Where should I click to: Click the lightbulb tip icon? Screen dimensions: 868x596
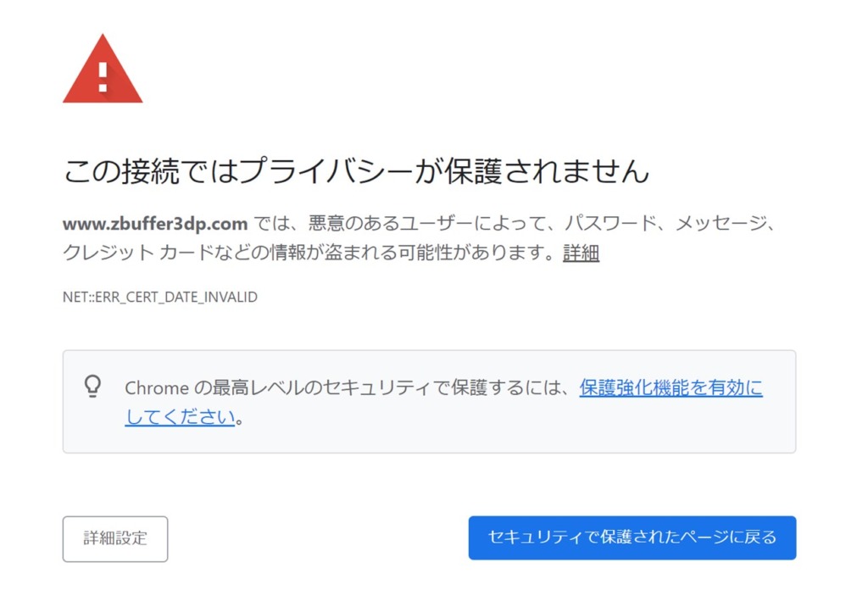click(92, 387)
